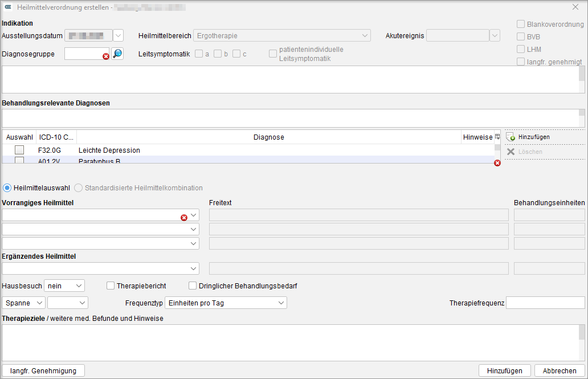Toggle patientenindividuelle Leitsymptomatik checkbox
This screenshot has height=379, width=588.
[272, 54]
